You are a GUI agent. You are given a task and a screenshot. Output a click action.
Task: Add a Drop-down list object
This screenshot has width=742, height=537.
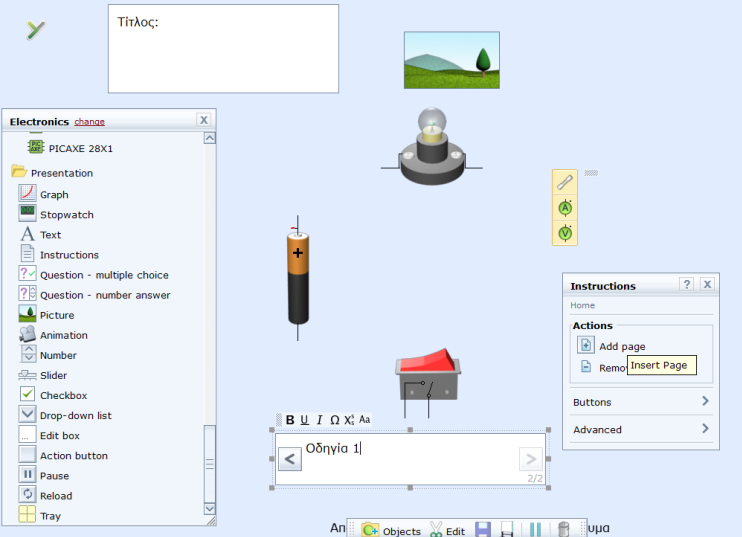pos(65,415)
